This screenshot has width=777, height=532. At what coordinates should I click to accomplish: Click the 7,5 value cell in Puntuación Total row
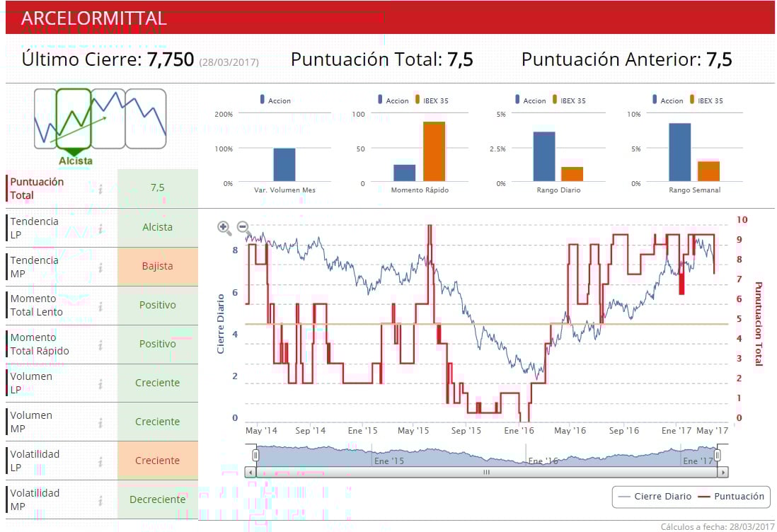(158, 188)
